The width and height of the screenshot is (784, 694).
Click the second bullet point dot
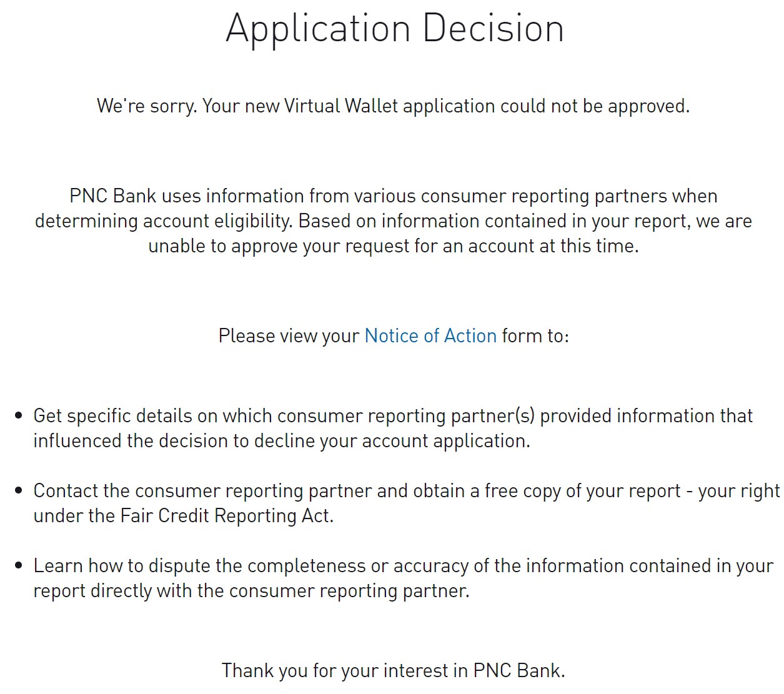click(x=19, y=490)
